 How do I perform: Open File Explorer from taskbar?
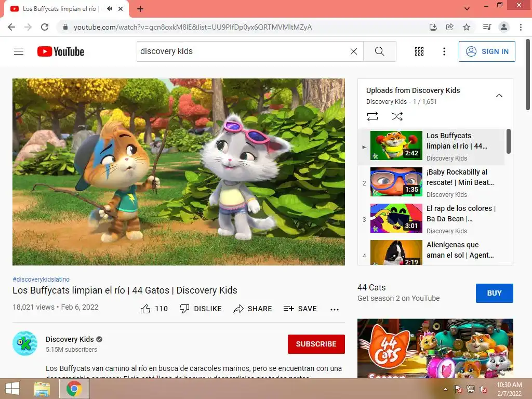coord(42,389)
